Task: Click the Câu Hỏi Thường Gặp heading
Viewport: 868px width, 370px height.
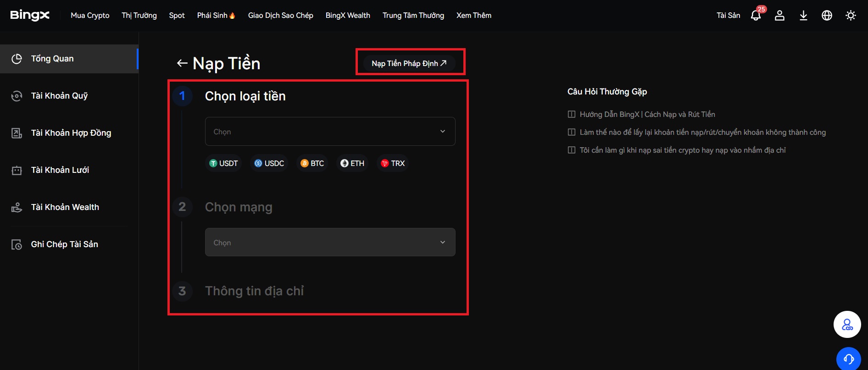Action: pos(607,92)
